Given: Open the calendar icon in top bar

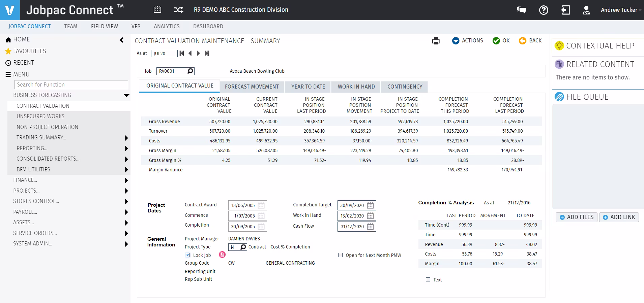Looking at the screenshot, I should (157, 10).
